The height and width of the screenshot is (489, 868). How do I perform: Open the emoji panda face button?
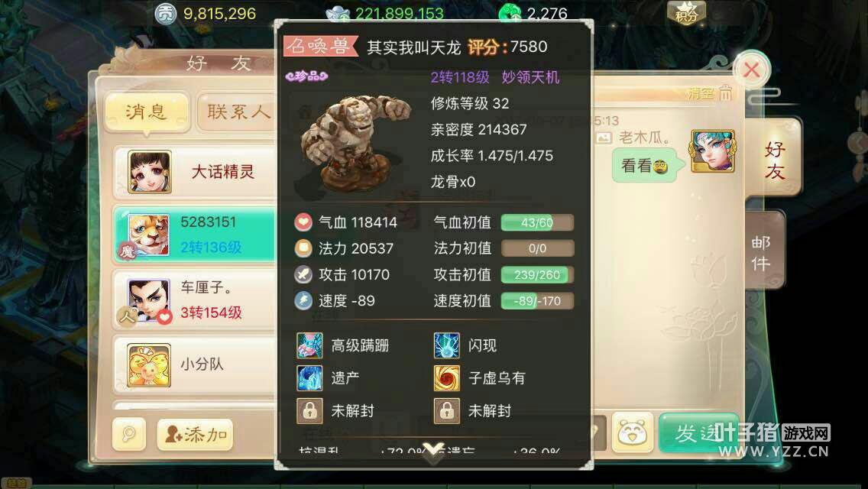pos(632,432)
